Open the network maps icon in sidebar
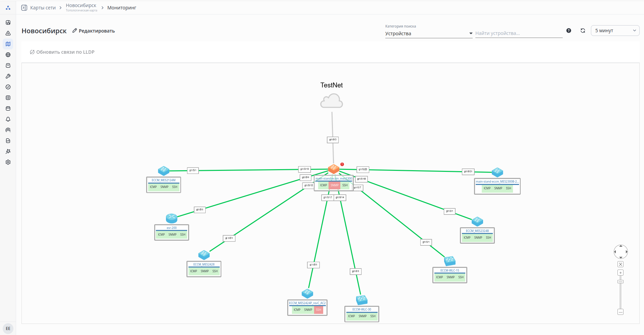The image size is (644, 335). (8, 44)
